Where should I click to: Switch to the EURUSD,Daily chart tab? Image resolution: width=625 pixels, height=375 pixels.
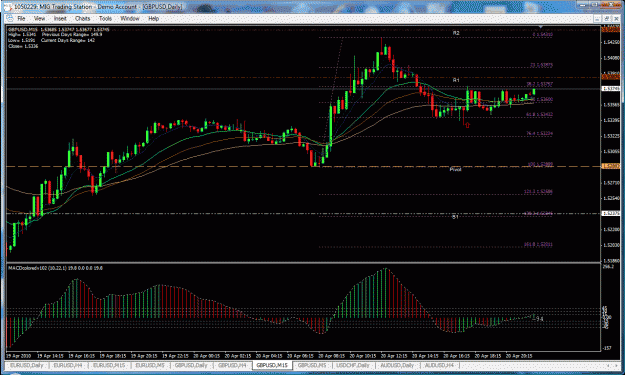coord(27,365)
